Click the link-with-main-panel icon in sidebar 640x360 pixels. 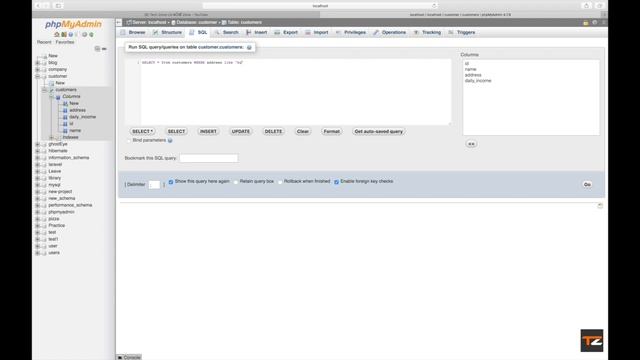click(x=104, y=49)
